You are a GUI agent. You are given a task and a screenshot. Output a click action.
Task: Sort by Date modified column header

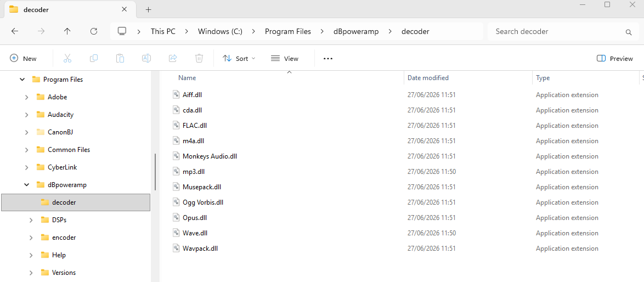click(428, 78)
